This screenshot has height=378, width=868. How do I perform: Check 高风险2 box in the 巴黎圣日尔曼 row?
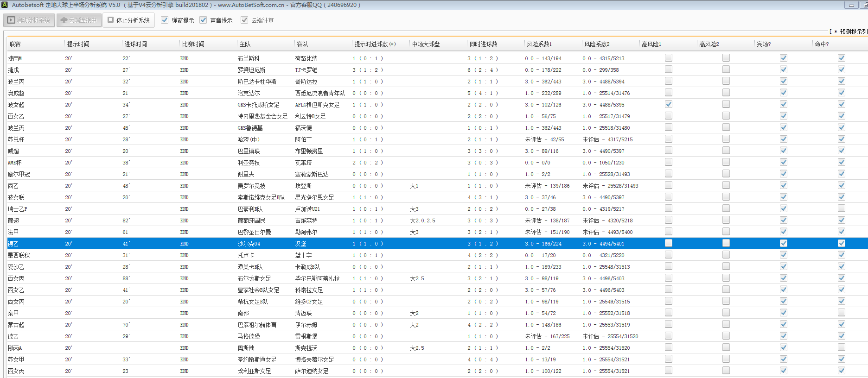(x=726, y=232)
